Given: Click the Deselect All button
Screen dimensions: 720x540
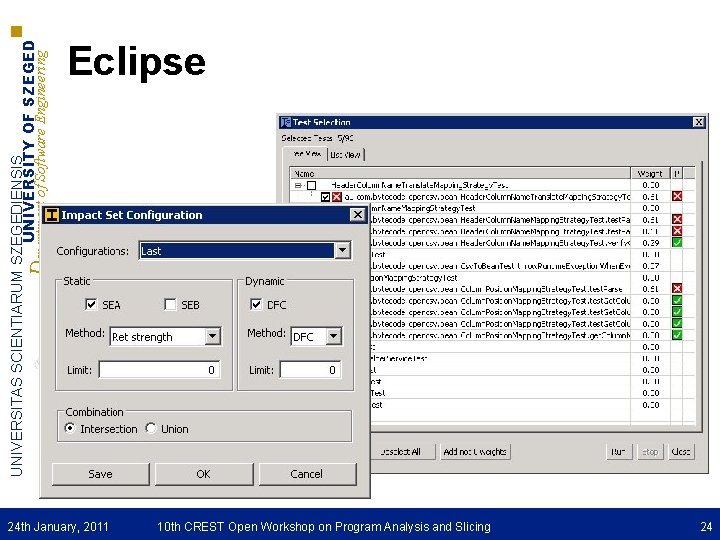Looking at the screenshot, I should pos(401,452).
